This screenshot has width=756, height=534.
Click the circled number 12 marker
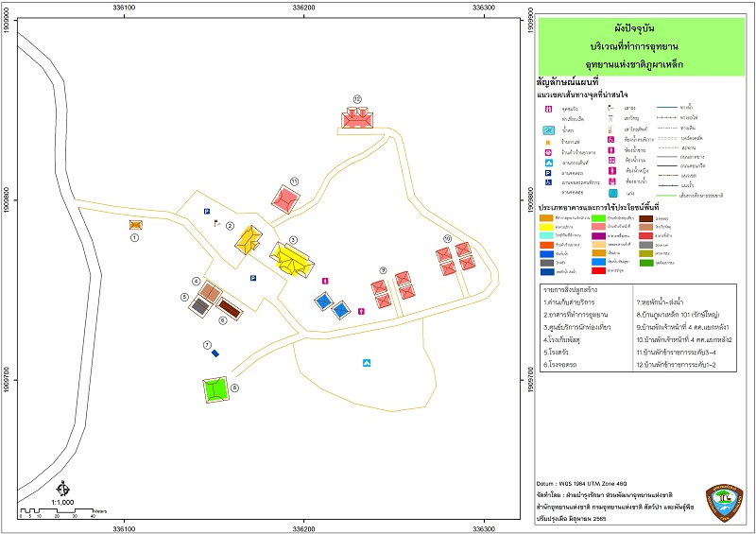click(357, 99)
